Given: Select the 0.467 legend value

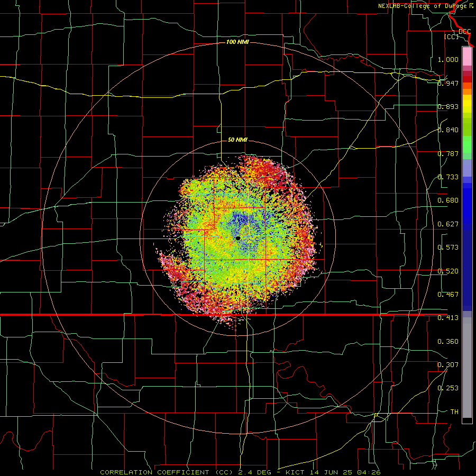Looking at the screenshot, I should tap(448, 295).
